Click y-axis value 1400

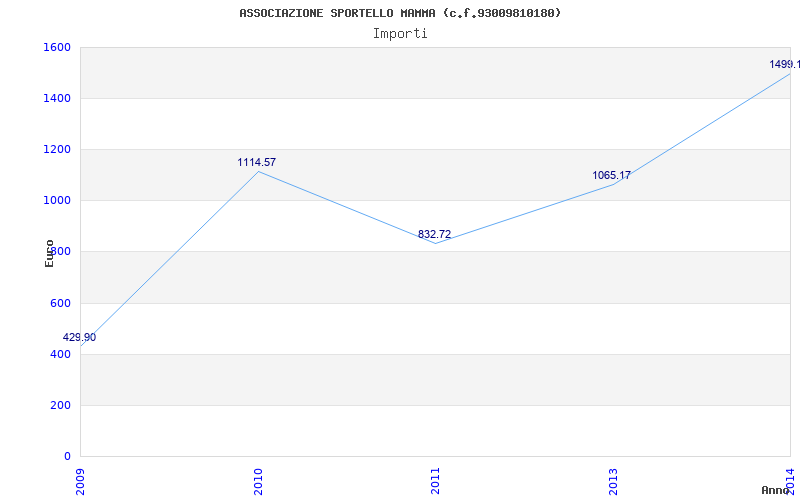coord(57,98)
